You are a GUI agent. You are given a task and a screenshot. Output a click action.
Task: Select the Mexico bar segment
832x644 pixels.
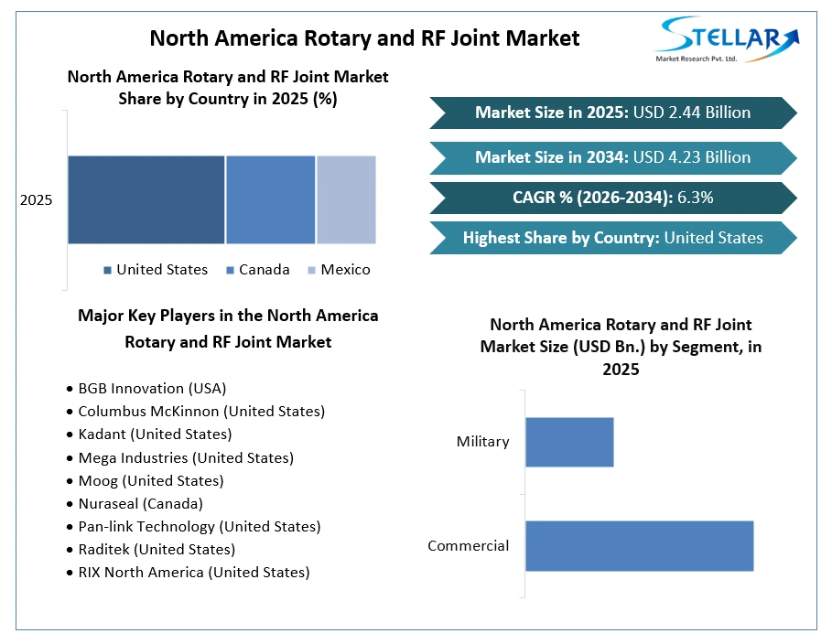coord(347,200)
